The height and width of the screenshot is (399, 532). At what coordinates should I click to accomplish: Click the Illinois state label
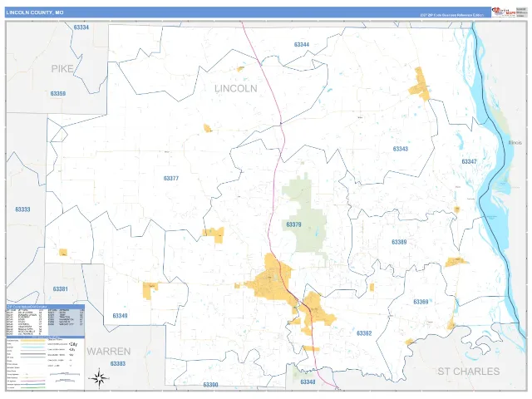point(515,142)
